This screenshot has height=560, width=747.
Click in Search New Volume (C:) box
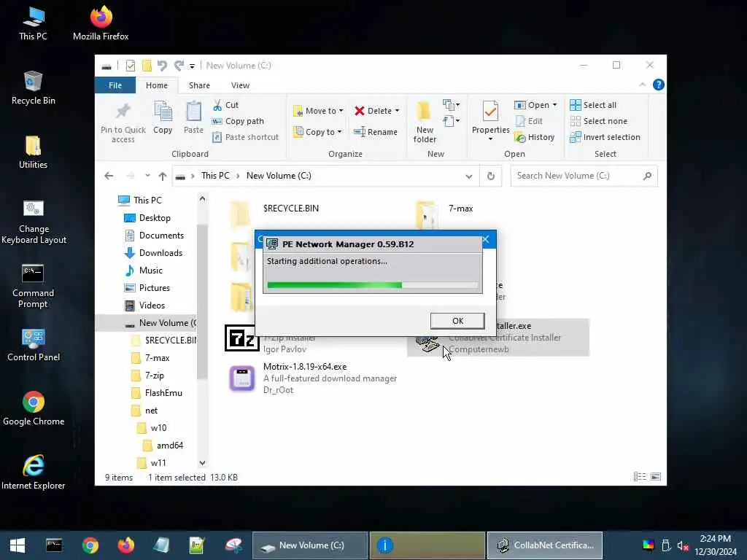(584, 176)
